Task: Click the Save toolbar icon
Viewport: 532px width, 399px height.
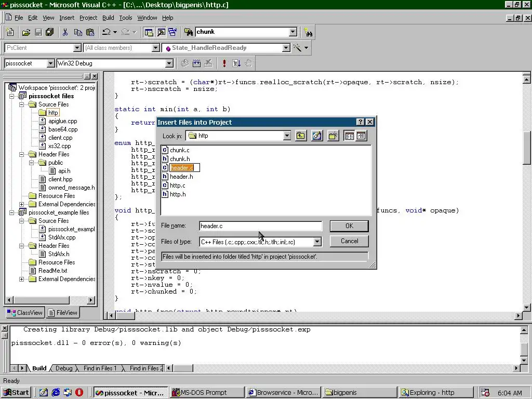Action: pyautogui.click(x=38, y=32)
